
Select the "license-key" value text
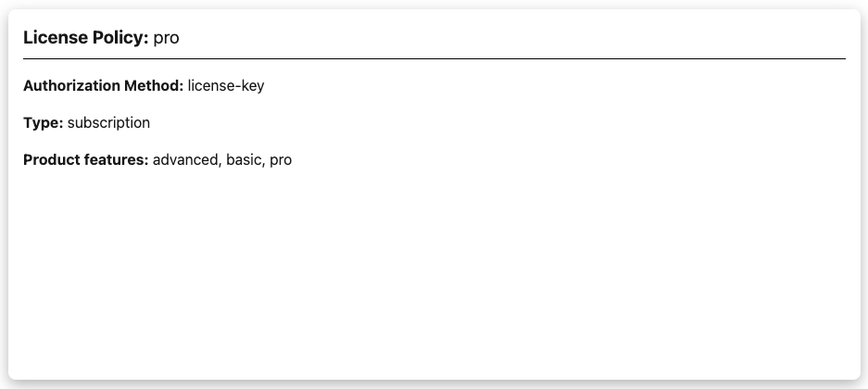click(x=226, y=86)
